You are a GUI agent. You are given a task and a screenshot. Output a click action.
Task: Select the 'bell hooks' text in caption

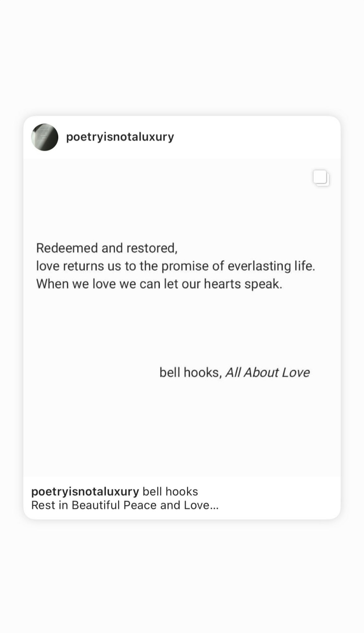[x=170, y=491]
